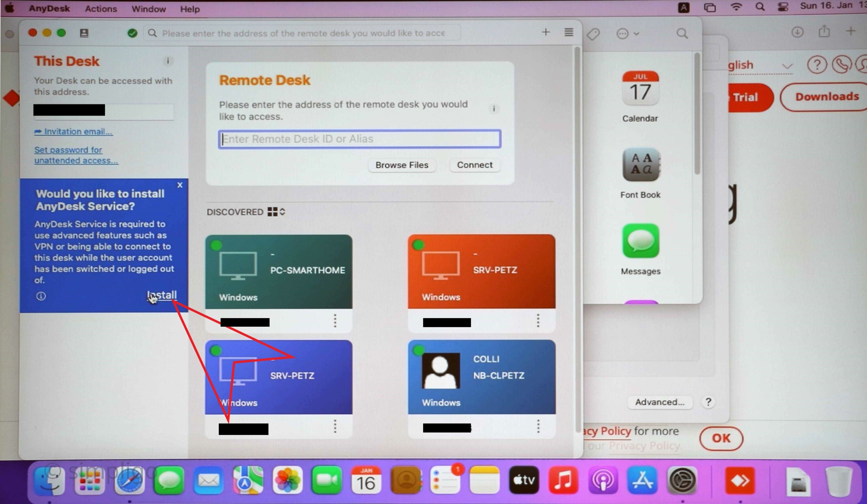Open the Invitation email link
Screen dimensions: 867x504
pos(73,131)
